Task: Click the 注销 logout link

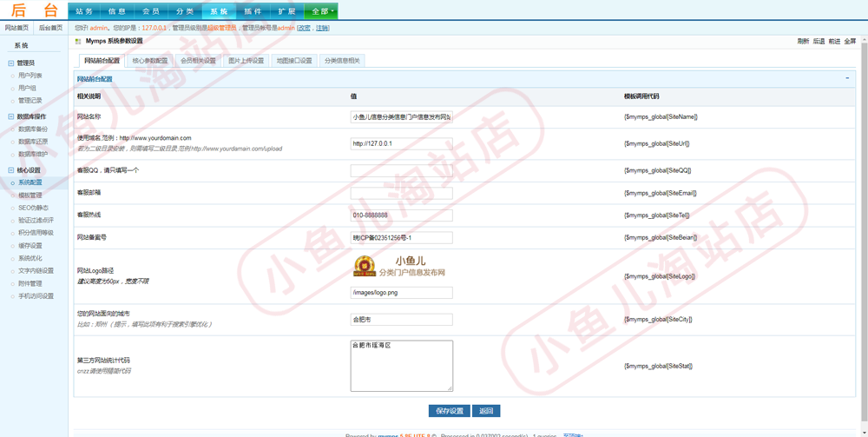Action: point(322,28)
